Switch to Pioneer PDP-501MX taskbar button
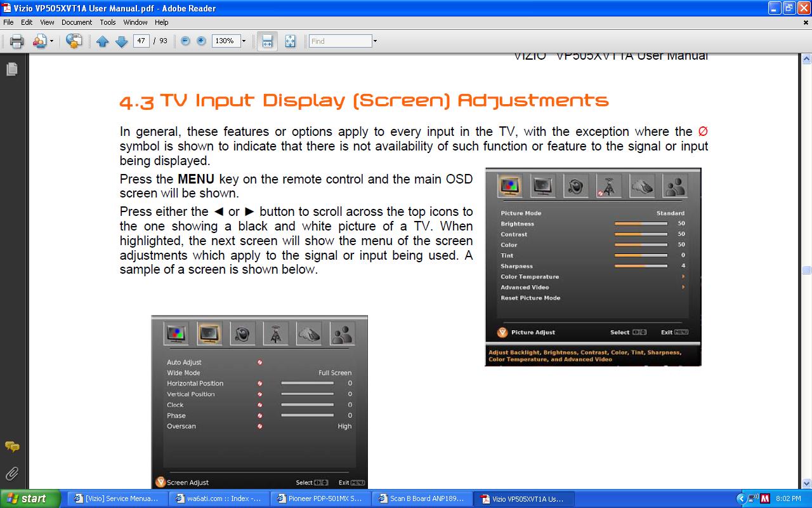 [321, 498]
